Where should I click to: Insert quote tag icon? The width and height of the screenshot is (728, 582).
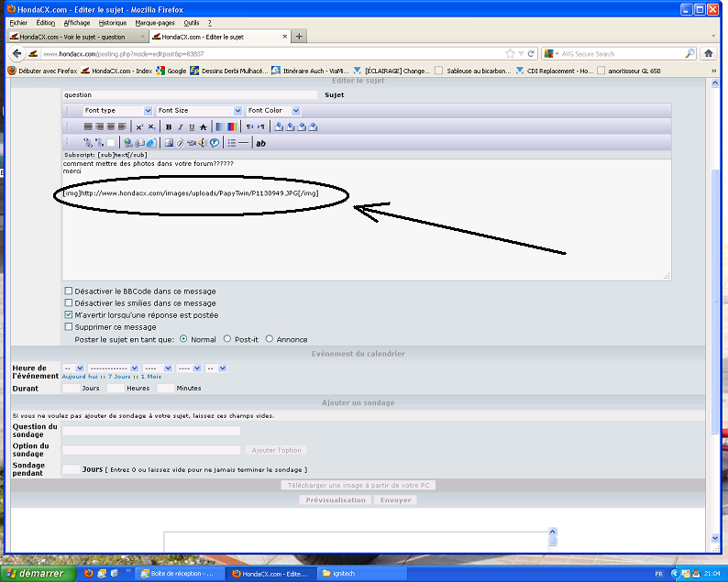pos(99,143)
